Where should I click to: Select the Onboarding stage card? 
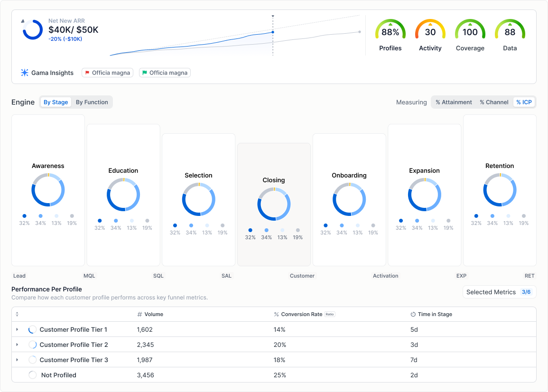(349, 199)
